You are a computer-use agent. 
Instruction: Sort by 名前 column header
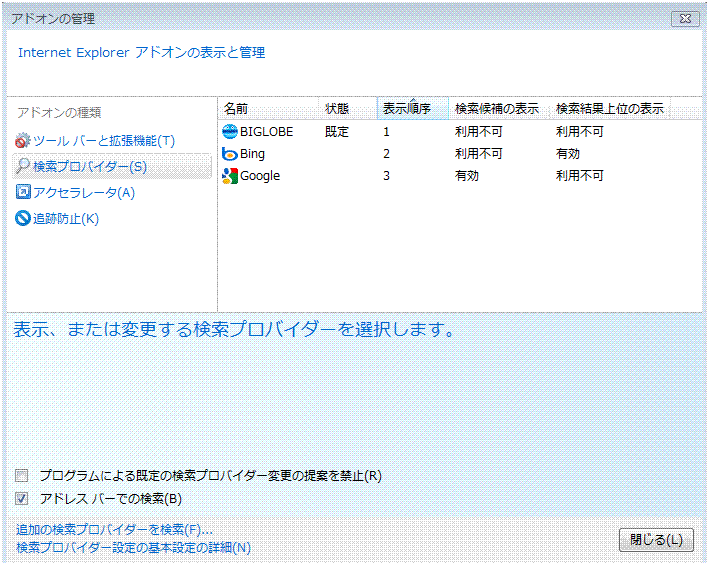coord(269,108)
